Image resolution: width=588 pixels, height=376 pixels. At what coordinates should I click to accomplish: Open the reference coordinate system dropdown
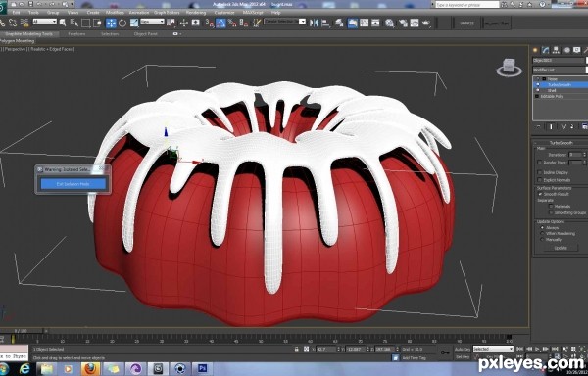click(x=152, y=22)
